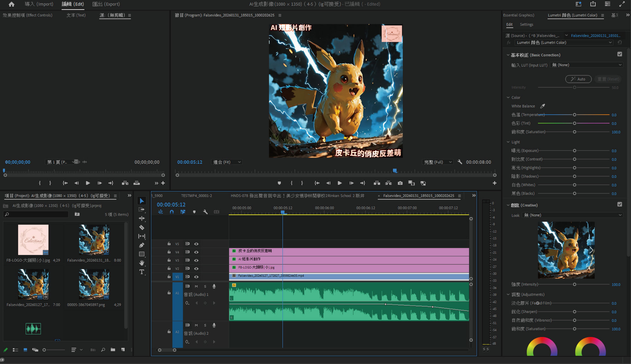Open the Effect Controls panel tab
Screen dimensions: 631x364
(27, 15)
